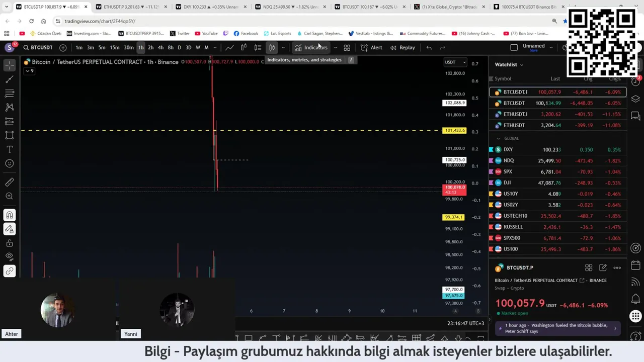This screenshot has width=644, height=362.
Task: Open the patterns drawing tools
Action: [x=9, y=107]
